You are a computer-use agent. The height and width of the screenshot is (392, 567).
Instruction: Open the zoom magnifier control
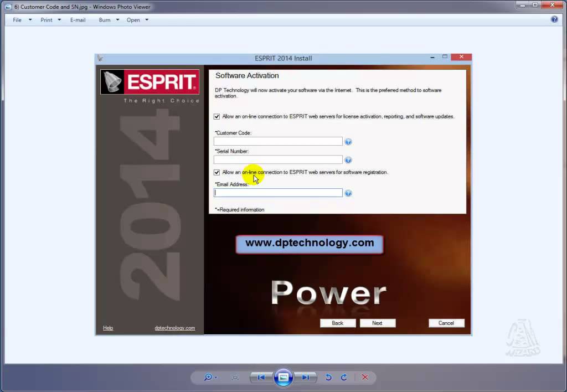[210, 377]
